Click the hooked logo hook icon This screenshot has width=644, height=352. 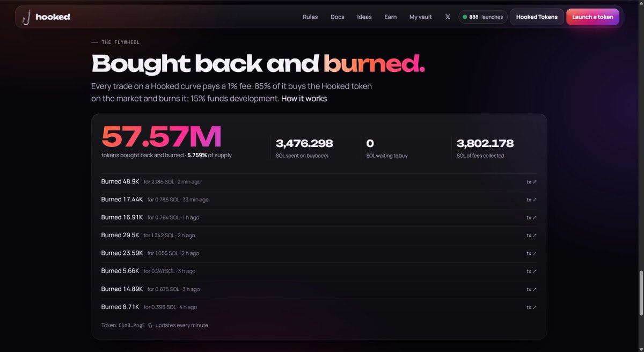(26, 18)
